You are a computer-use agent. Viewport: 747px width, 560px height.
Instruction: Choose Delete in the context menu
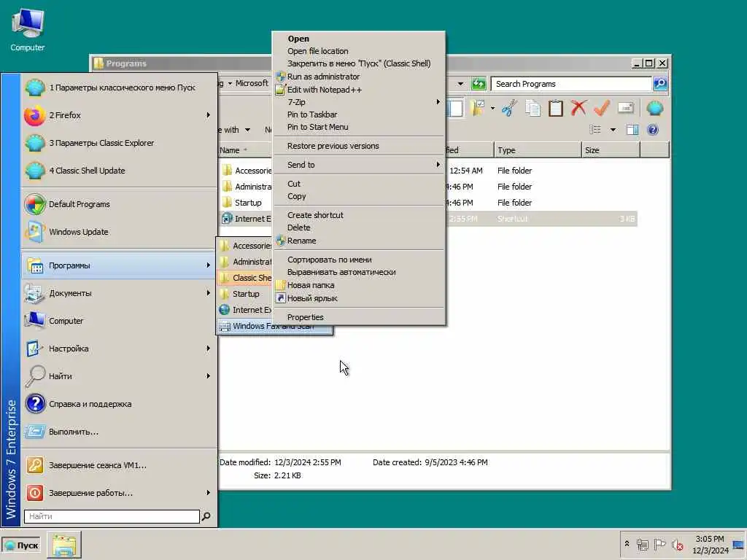[358, 227]
